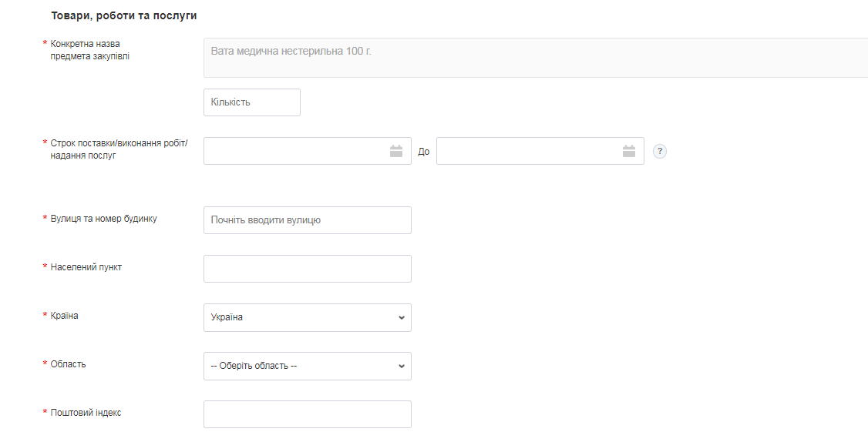Click the delivery start date input field
Image resolution: width=868 pixels, height=432 pixels.
tap(297, 152)
